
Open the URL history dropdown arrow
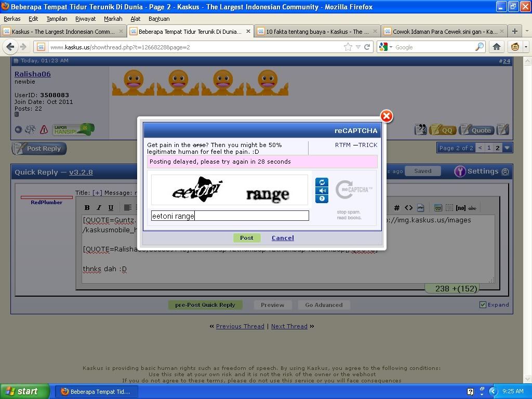pos(358,47)
